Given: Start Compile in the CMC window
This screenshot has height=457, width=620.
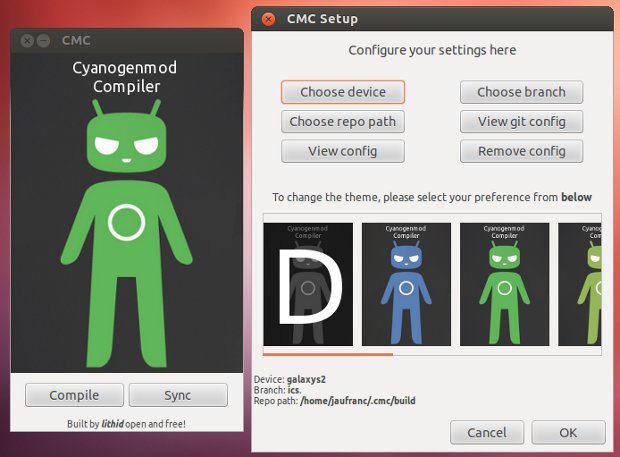Looking at the screenshot, I should pyautogui.click(x=74, y=395).
